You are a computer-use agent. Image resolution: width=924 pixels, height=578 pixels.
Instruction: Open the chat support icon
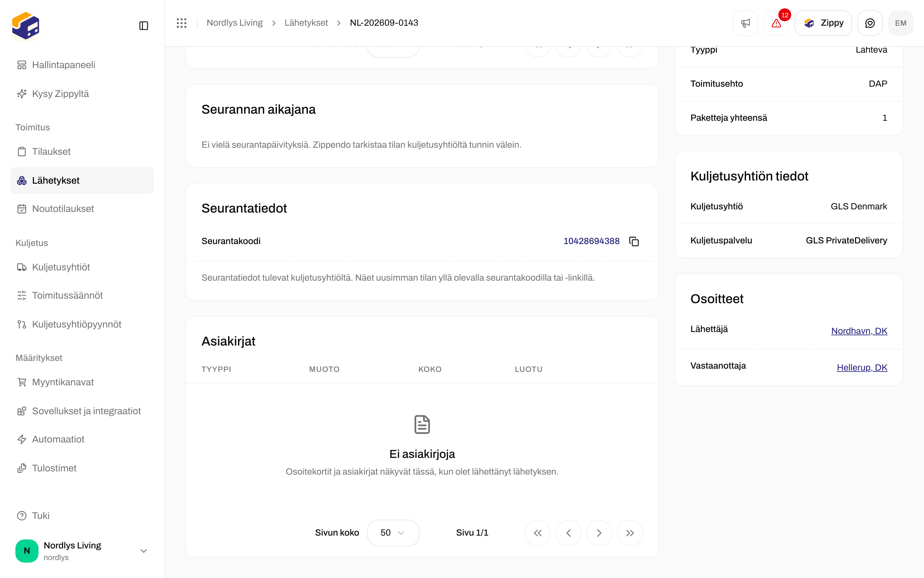tap(870, 23)
